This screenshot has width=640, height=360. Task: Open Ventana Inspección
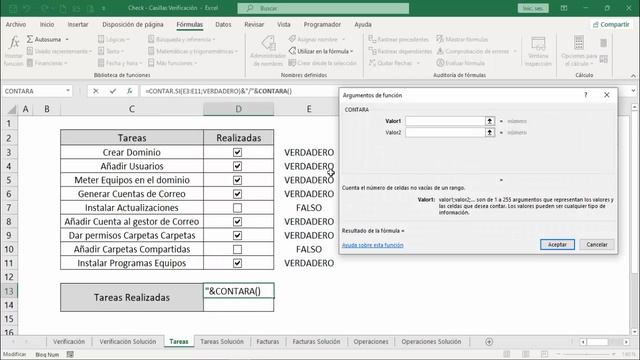[538, 51]
